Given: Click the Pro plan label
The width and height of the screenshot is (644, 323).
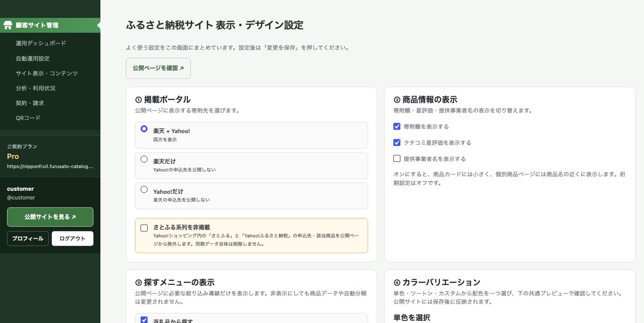Looking at the screenshot, I should coord(13,156).
